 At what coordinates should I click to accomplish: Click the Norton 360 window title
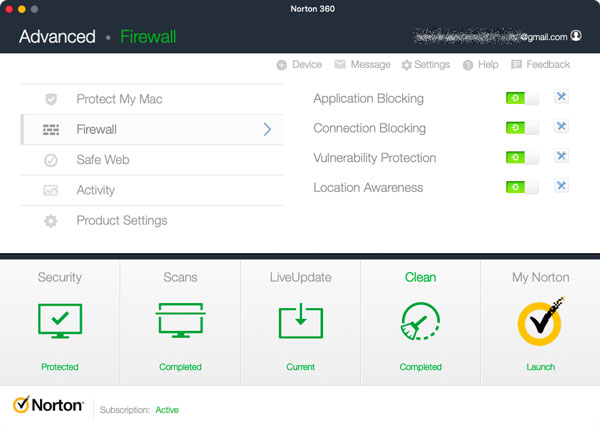pyautogui.click(x=312, y=9)
